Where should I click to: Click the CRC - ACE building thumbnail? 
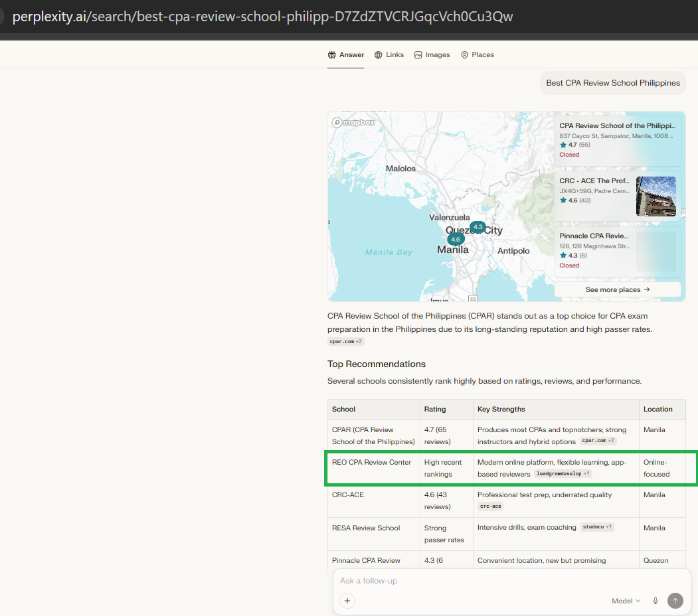[x=655, y=196]
